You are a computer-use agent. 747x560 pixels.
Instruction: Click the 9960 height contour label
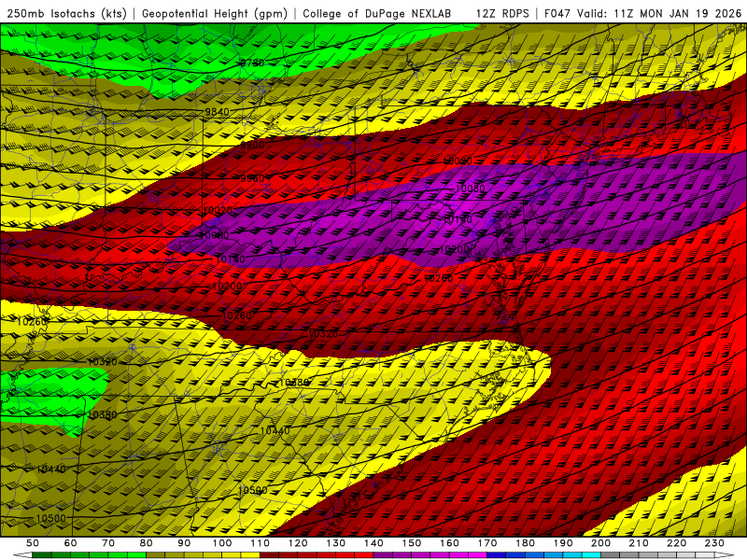click(252, 178)
